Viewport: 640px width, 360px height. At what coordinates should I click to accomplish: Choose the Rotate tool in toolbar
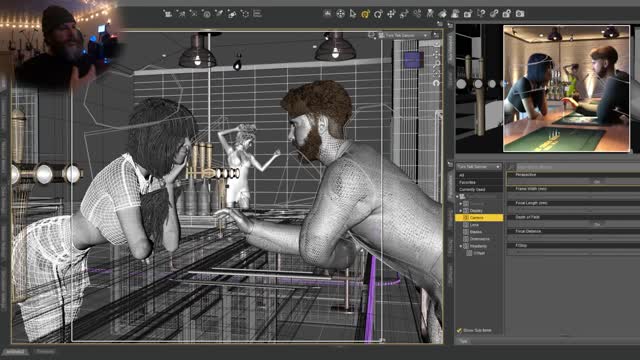point(378,14)
